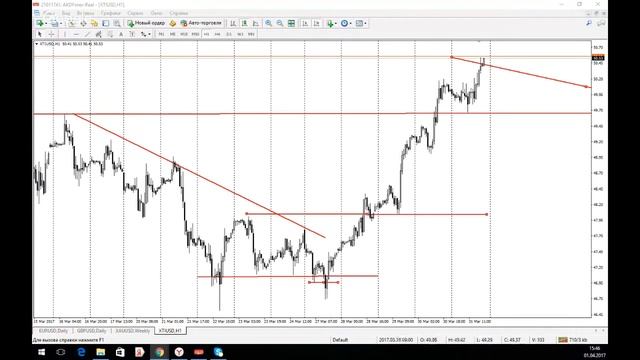Image resolution: width=640 pixels, height=360 pixels.
Task: Click the clock Periods icon
Action: tap(344, 23)
